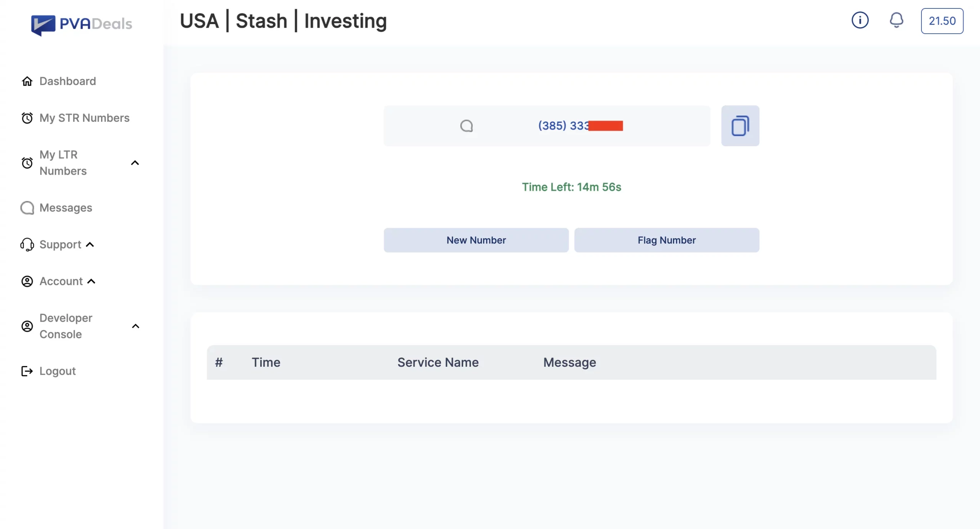Request a New Number
This screenshot has width=980, height=529.
476,240
